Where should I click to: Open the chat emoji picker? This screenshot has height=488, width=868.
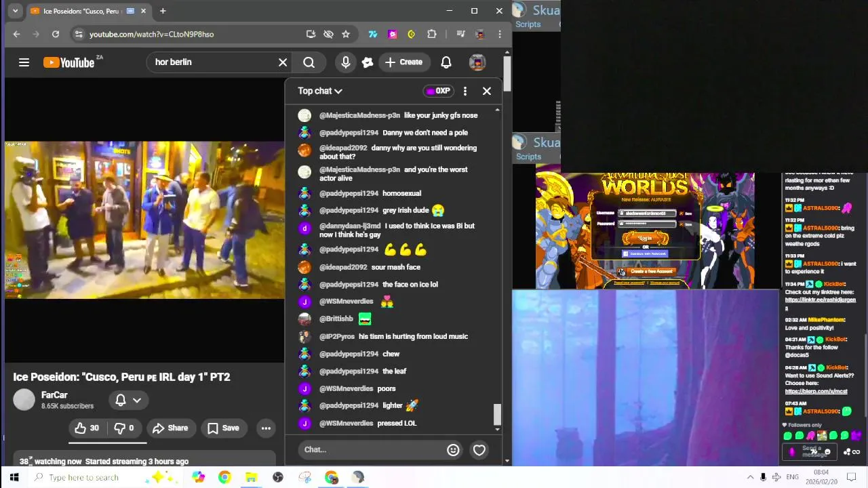click(453, 449)
